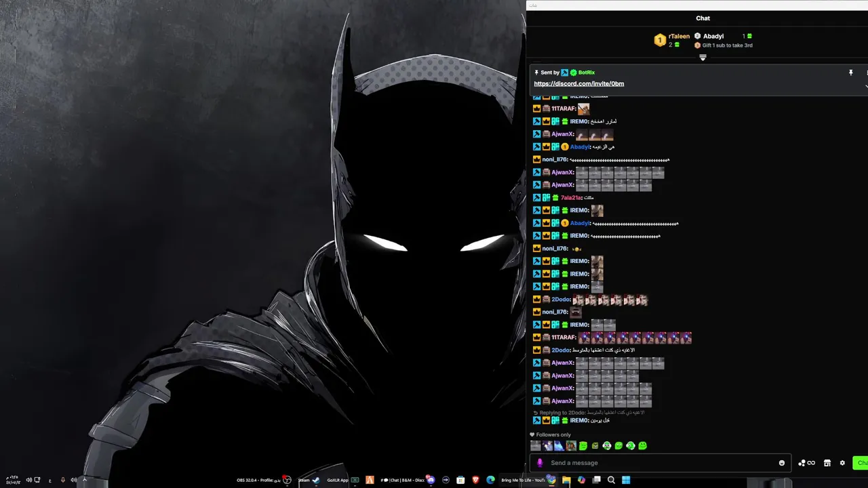
Task: Open the chat shop icon
Action: pos(827,463)
